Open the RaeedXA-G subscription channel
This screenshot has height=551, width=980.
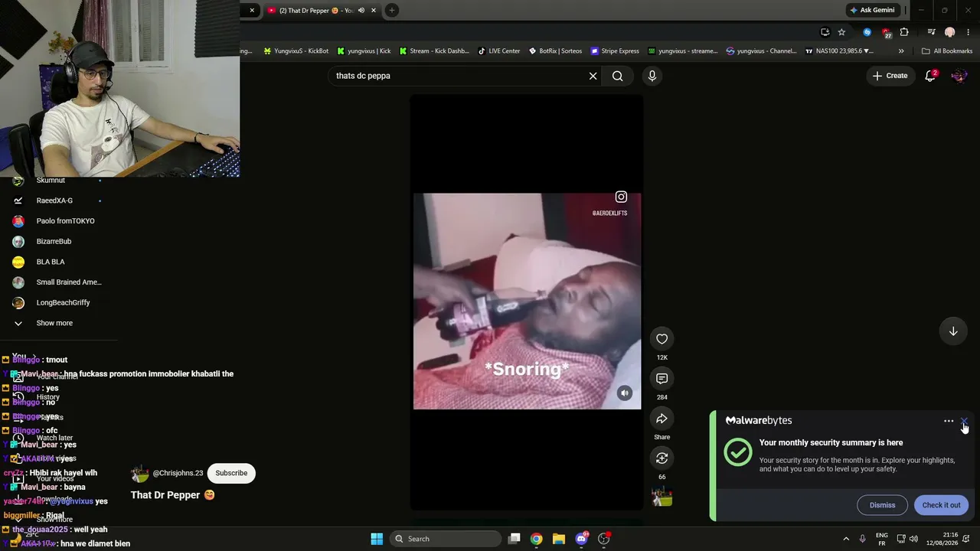click(x=54, y=201)
